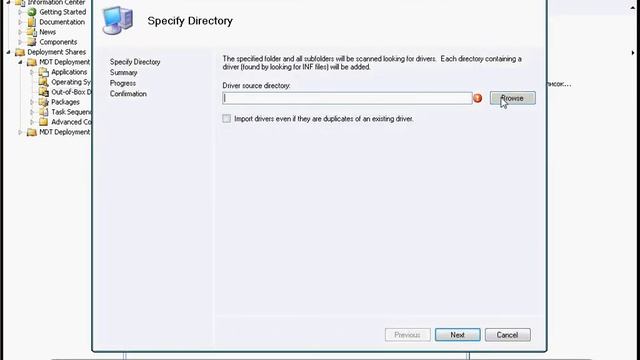Collapse the first MDT Deployment share
The image size is (640, 360).
coord(20,62)
